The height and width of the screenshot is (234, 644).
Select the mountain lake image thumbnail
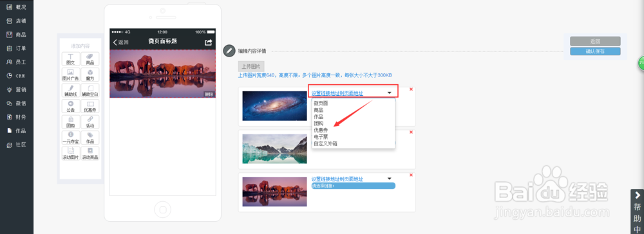pos(274,148)
